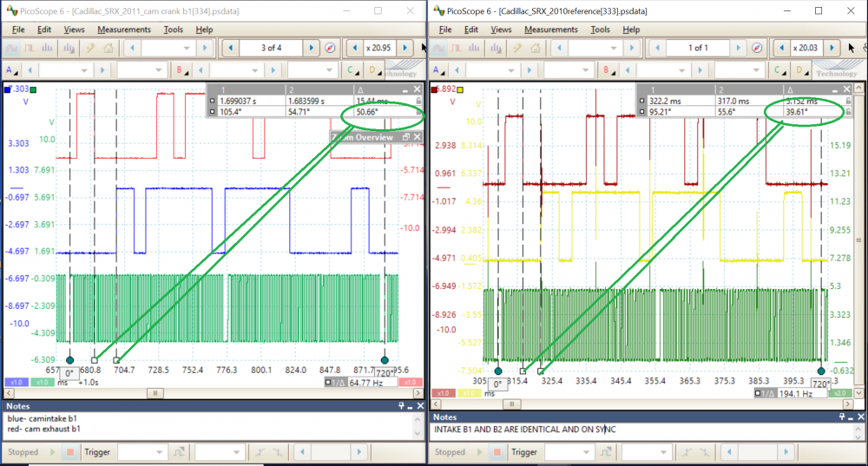Click the Home icon in the right toolbar
Screen dimensions: 868x466
click(535, 48)
